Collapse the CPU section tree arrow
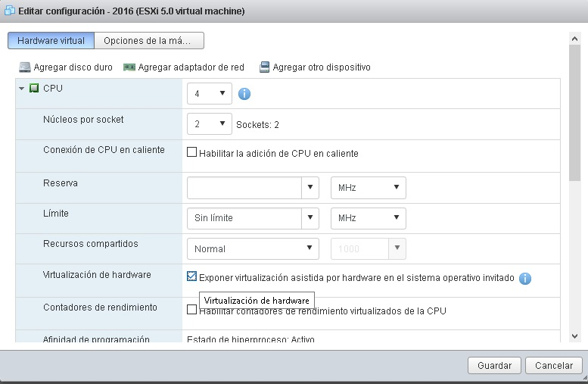Screen dimensions: 588x384 (22, 89)
